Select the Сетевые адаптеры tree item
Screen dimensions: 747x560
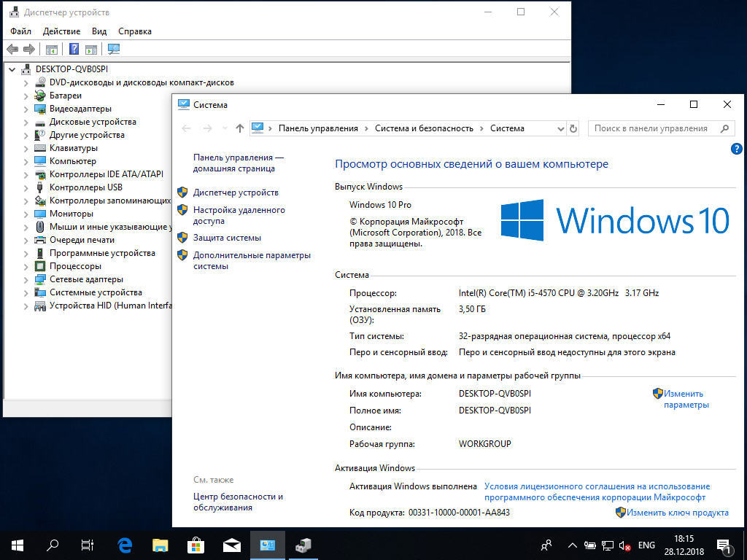tap(86, 279)
